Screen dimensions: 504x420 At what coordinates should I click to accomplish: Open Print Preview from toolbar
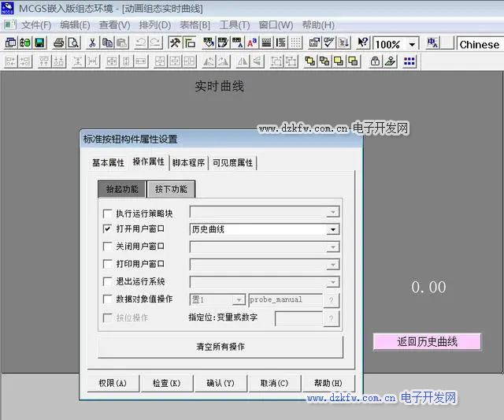[73, 44]
